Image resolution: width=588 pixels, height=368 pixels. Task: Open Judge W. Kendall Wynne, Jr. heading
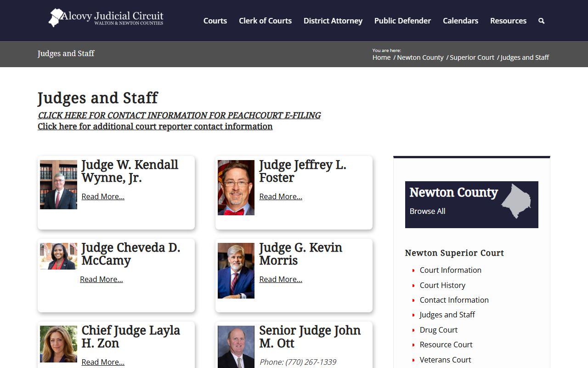[x=130, y=171]
